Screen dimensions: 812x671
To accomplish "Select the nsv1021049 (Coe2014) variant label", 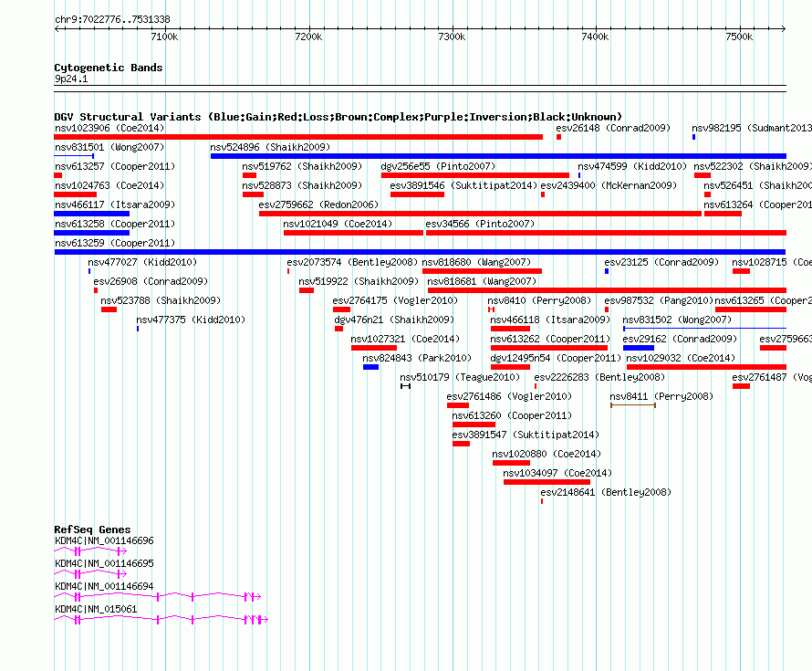I will click(x=338, y=224).
